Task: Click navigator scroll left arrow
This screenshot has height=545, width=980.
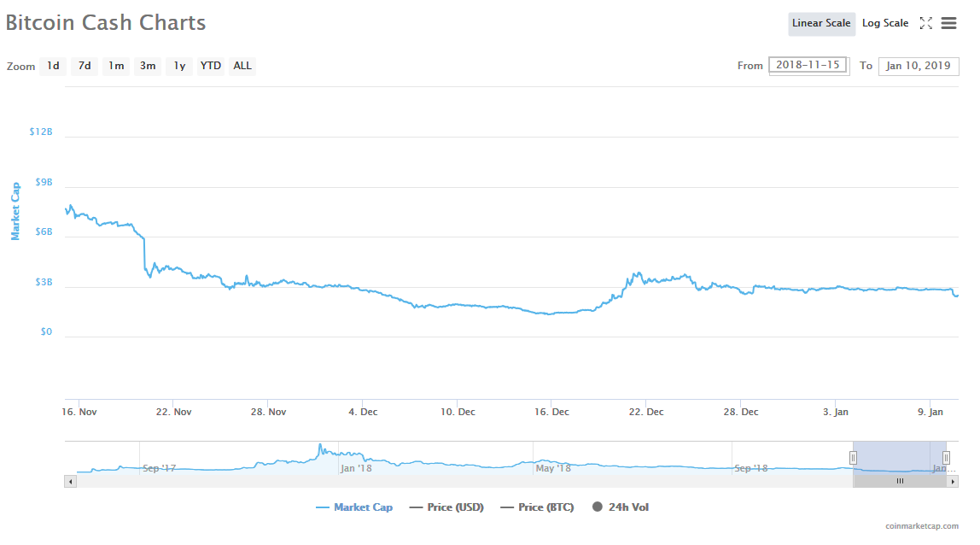Action: click(71, 481)
